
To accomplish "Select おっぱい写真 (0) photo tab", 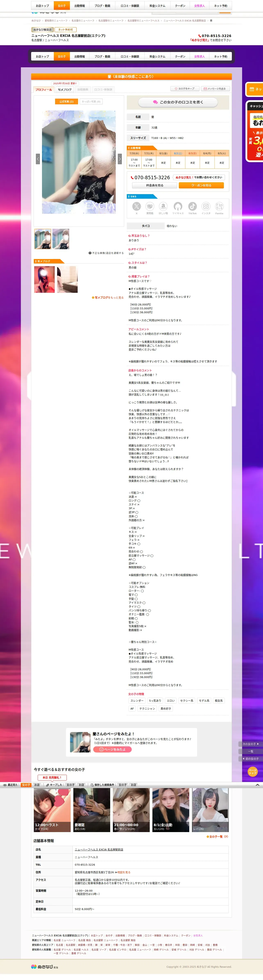I will [x=91, y=101].
